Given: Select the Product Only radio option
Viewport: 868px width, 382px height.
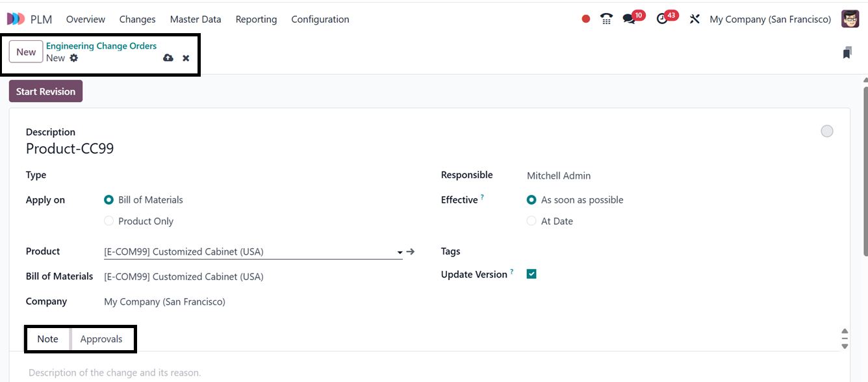Looking at the screenshot, I should coord(109,221).
